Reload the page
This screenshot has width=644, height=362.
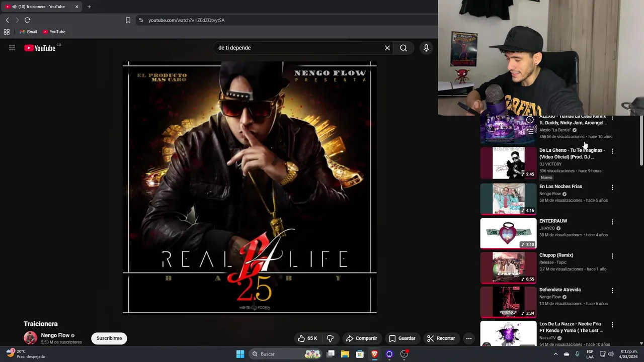(x=28, y=20)
